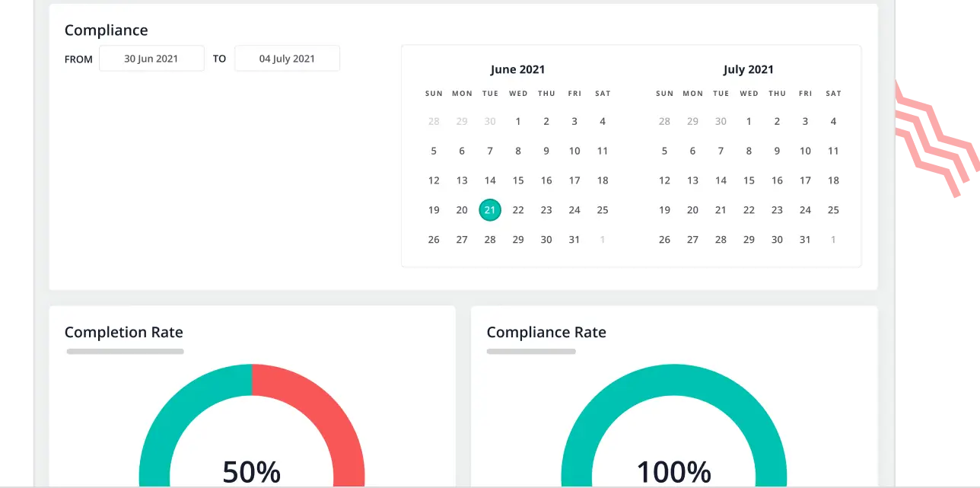Image resolution: width=980 pixels, height=488 pixels.
Task: Open the FROM date field 30 Jun 2021
Action: tap(151, 59)
